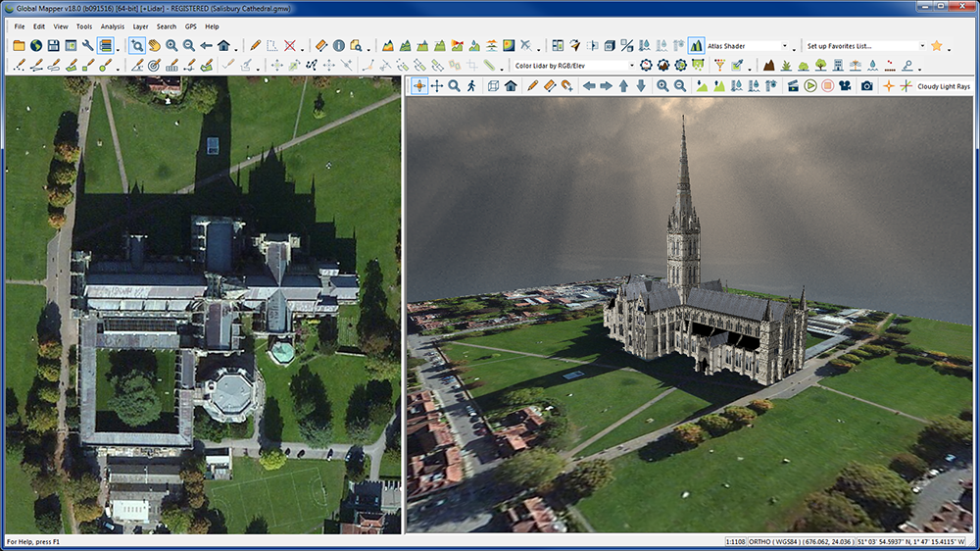Save workspace with the floppy disk icon
Viewport: 980px width, 551px height.
[54, 46]
